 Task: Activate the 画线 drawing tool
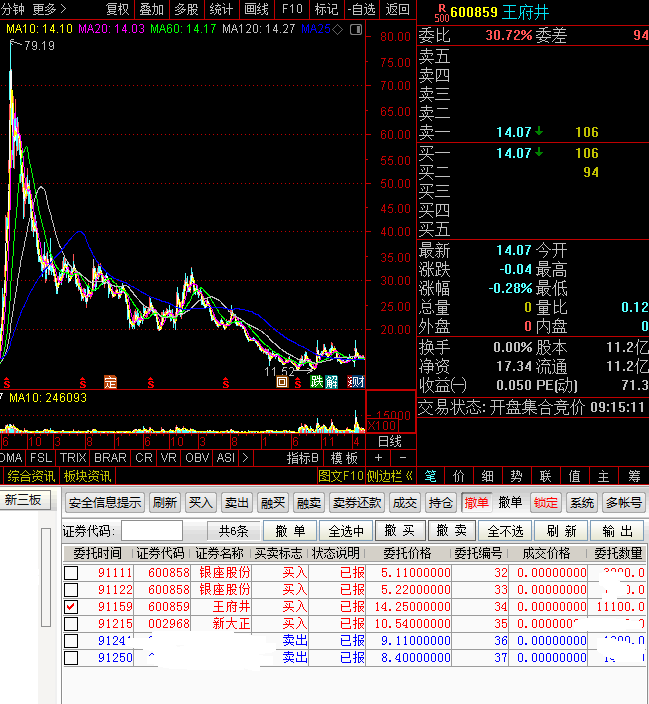pyautogui.click(x=256, y=9)
